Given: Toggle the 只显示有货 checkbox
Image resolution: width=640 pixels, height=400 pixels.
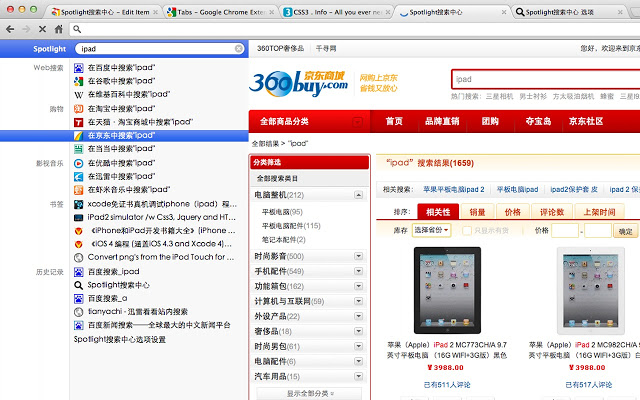Looking at the screenshot, I should coord(467,231).
